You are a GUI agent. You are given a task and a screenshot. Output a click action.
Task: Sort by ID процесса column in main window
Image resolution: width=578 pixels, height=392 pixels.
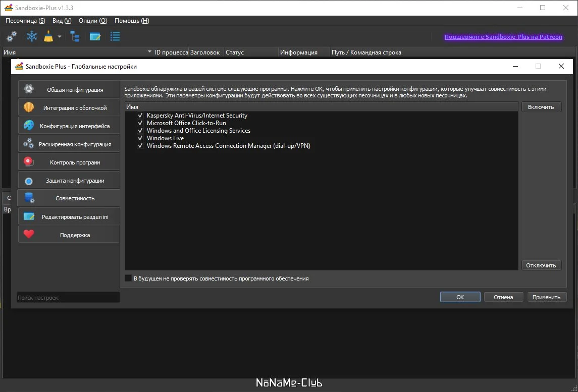point(171,52)
